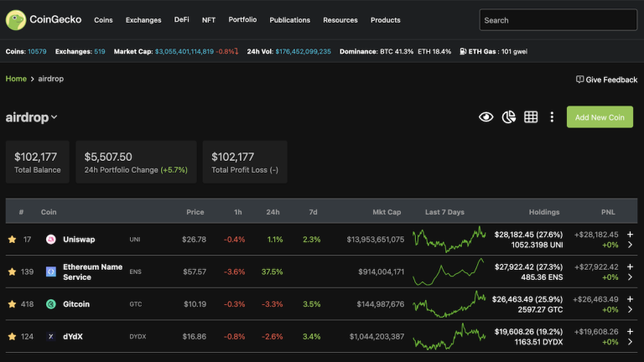Focus the Search input field
The image size is (644, 362).
click(558, 20)
